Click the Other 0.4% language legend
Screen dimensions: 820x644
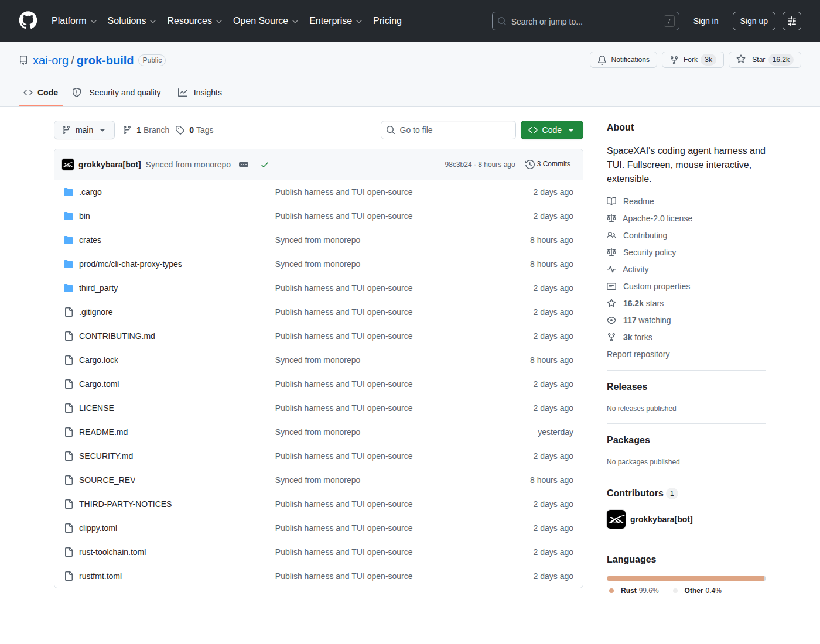[697, 591]
